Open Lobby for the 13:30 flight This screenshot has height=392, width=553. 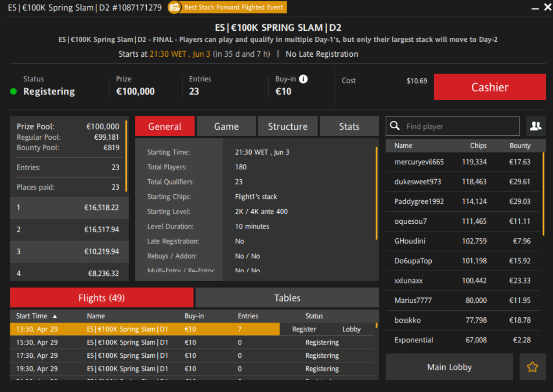point(351,329)
